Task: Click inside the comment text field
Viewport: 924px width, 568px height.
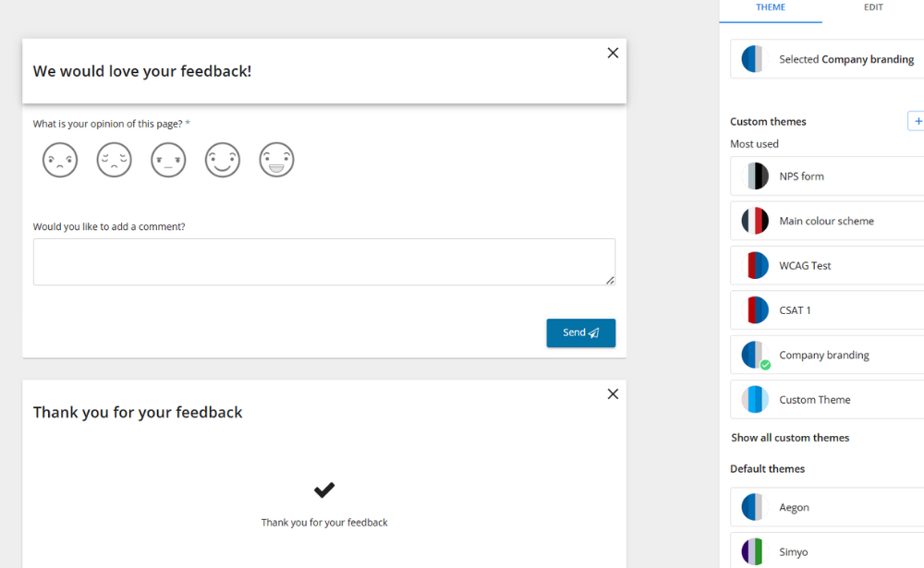Action: (x=323, y=261)
